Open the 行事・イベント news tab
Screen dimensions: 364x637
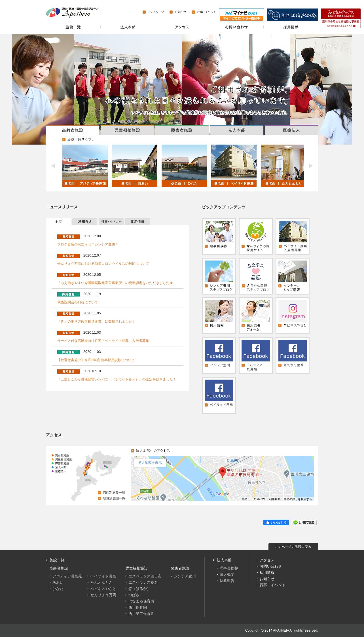111,221
